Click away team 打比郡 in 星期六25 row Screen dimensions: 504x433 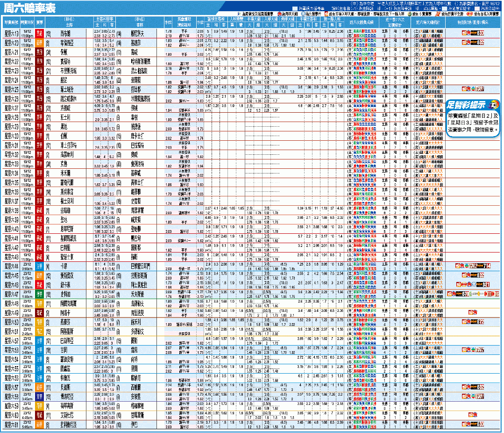tap(136, 89)
